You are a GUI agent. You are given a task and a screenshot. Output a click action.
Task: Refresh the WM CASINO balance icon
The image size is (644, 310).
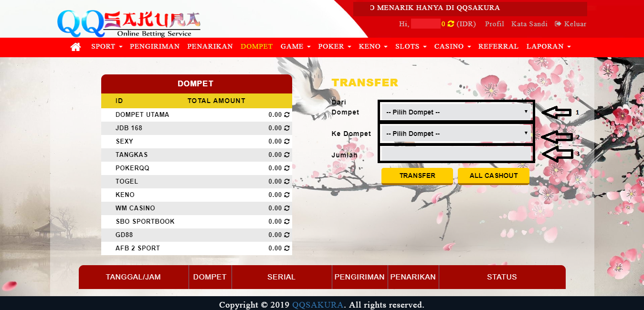pyautogui.click(x=287, y=208)
